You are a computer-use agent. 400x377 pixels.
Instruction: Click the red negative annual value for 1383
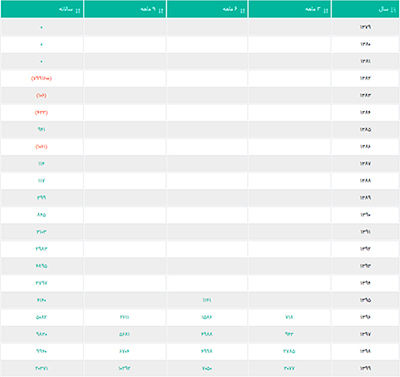41,95
